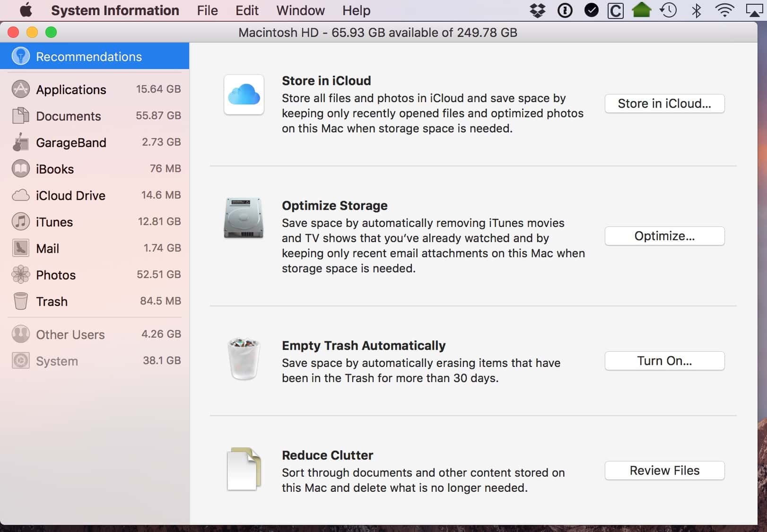
Task: Click the Macintosh HD window title
Action: pyautogui.click(x=378, y=33)
